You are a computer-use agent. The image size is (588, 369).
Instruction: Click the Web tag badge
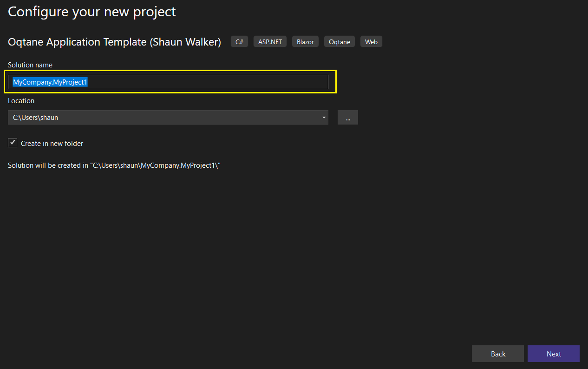click(371, 42)
